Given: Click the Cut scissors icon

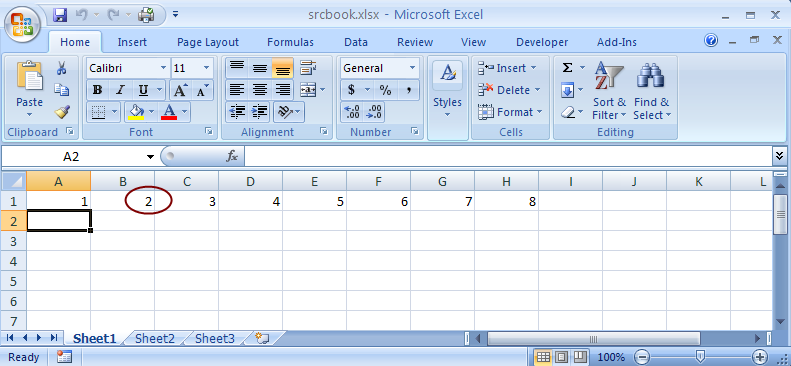Looking at the screenshot, I should click(x=62, y=68).
